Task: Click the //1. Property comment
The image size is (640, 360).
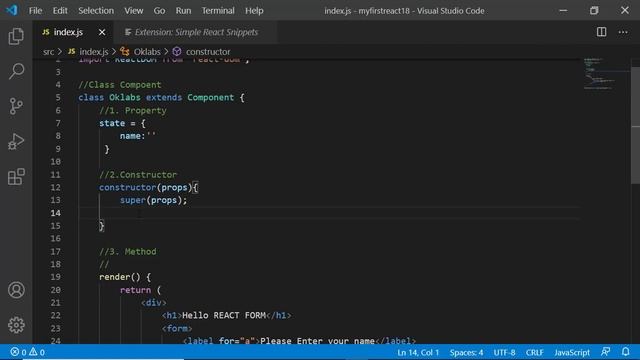Action: pyautogui.click(x=133, y=111)
